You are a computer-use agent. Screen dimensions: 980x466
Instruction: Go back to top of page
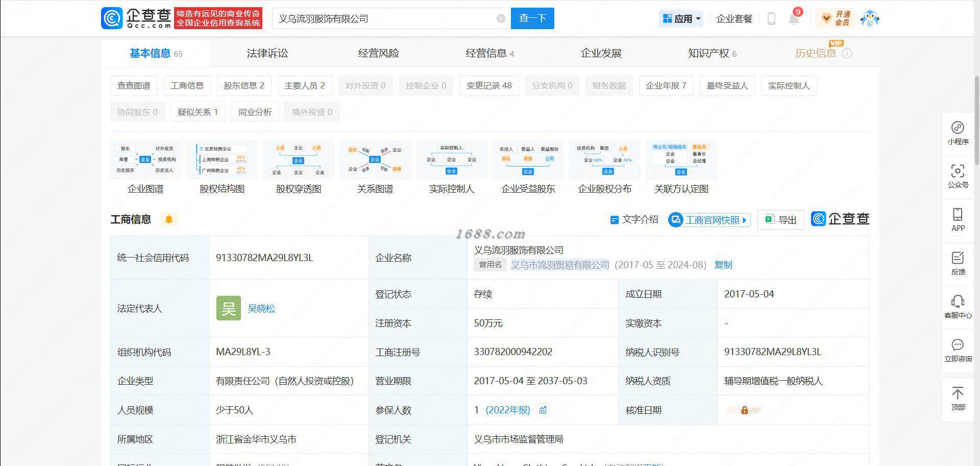pyautogui.click(x=958, y=399)
